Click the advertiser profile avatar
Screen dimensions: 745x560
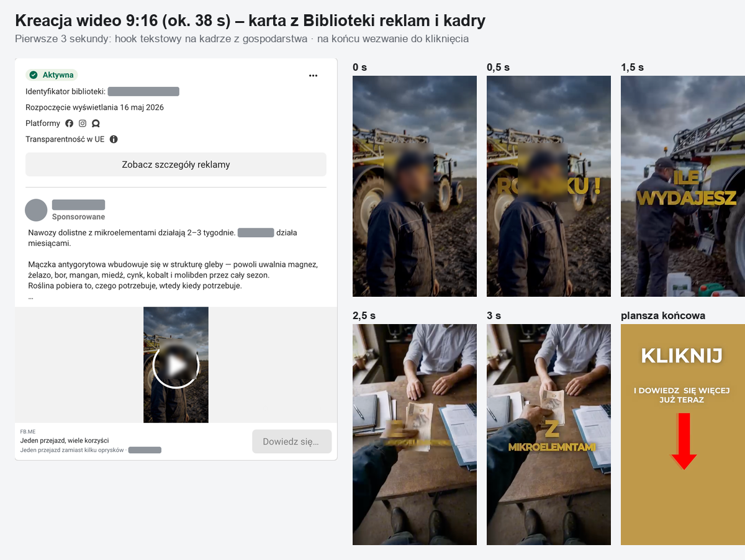[36, 210]
